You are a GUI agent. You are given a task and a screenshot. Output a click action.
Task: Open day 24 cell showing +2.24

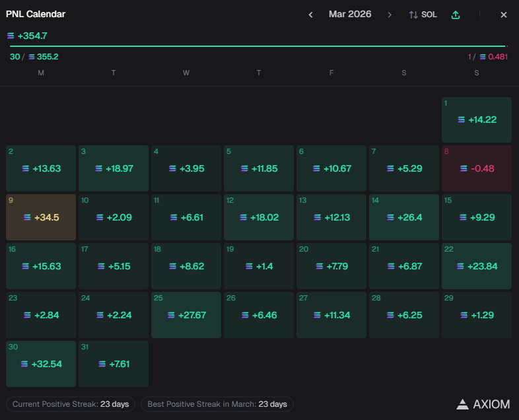(114, 315)
